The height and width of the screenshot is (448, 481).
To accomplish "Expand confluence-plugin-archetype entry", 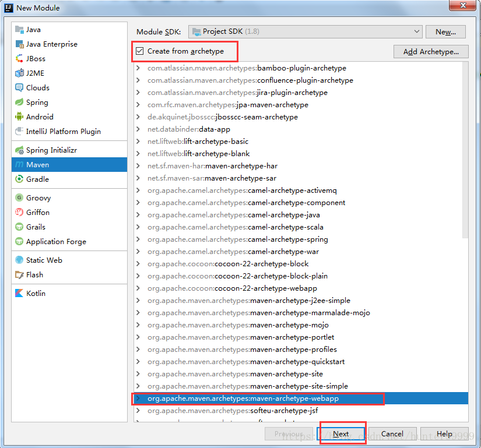I will point(138,80).
